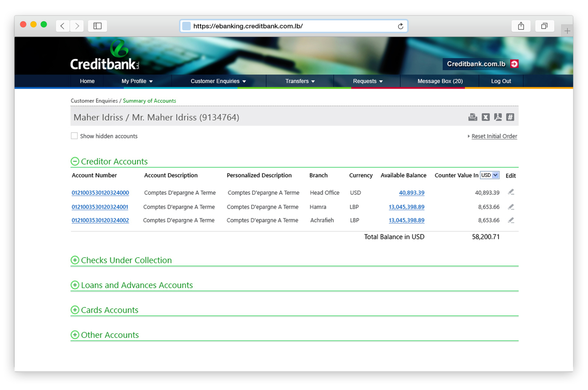
Task: Open the My Profile dropdown menu
Action: pos(137,81)
